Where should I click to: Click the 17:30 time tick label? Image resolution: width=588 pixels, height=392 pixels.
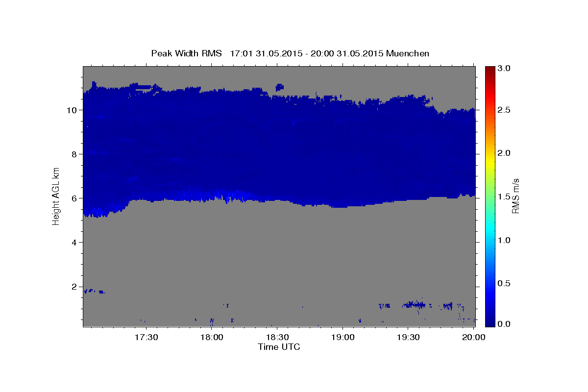tap(146, 338)
